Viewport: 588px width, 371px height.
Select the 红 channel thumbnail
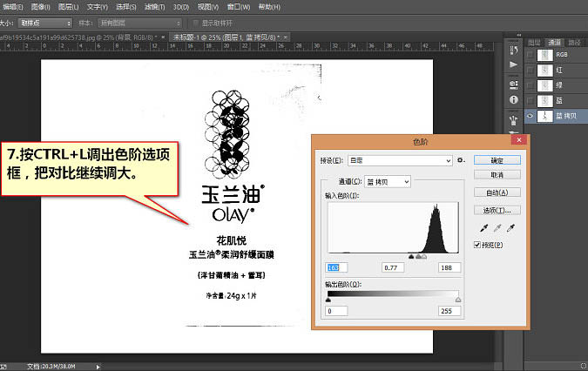(544, 70)
